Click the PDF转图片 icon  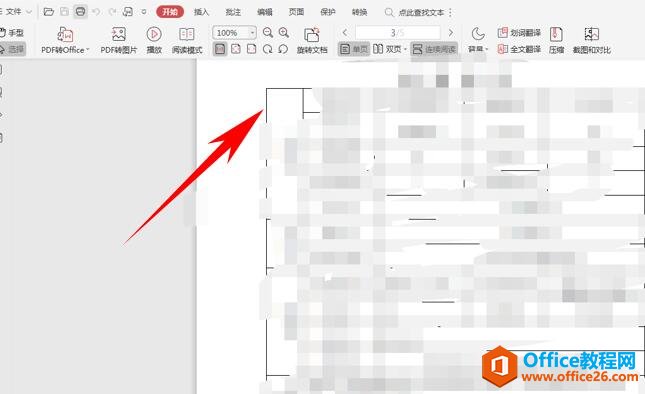click(x=118, y=34)
